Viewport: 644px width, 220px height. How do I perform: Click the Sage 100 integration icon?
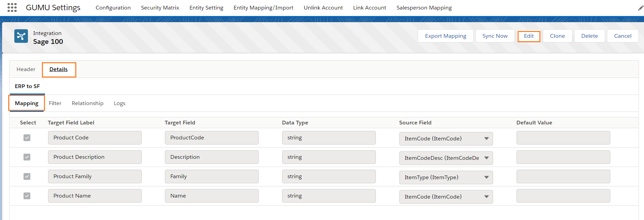point(21,36)
